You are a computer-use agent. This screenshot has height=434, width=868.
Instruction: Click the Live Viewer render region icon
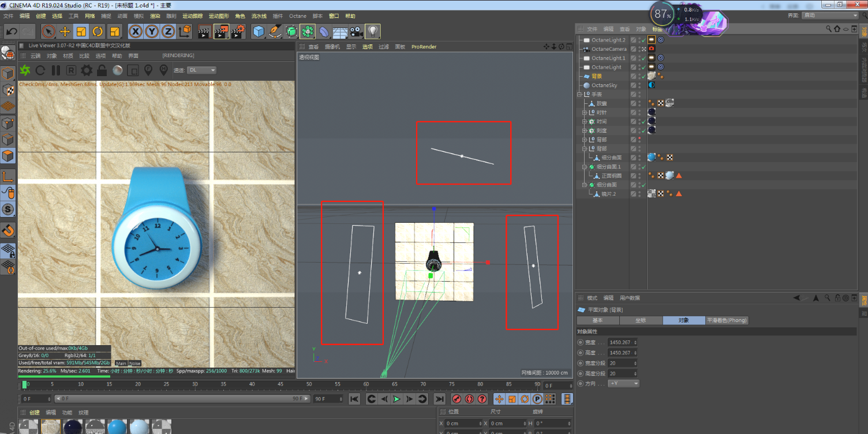[x=133, y=70]
